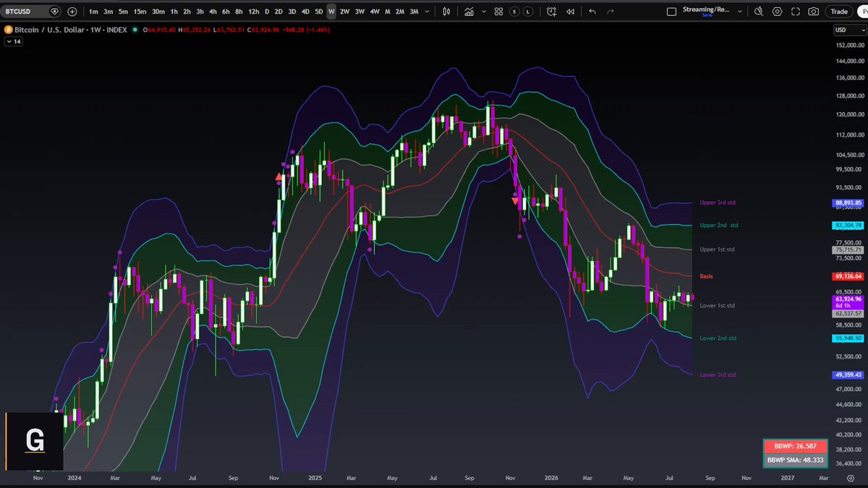This screenshot has width=868, height=488.
Task: Open the candlestick chart type selector
Action: pos(446,12)
